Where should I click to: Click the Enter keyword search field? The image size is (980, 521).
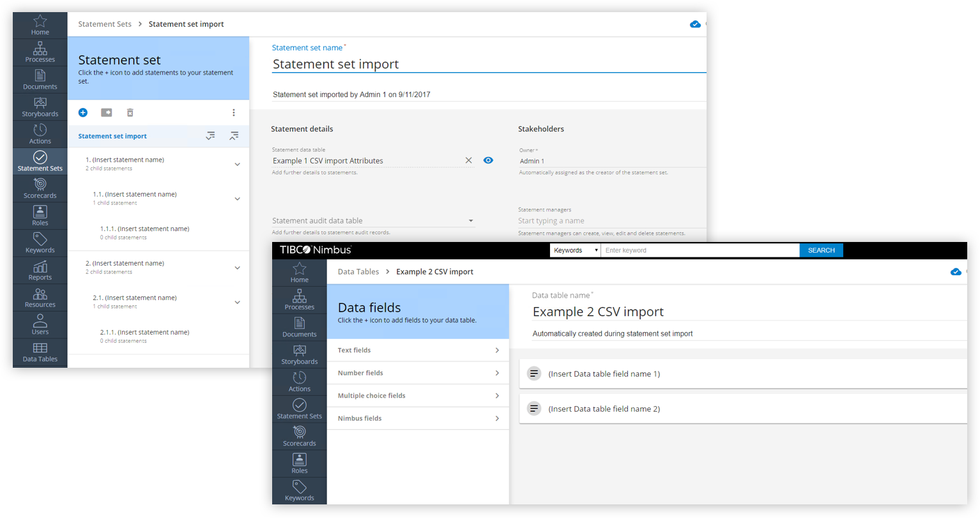tap(700, 250)
